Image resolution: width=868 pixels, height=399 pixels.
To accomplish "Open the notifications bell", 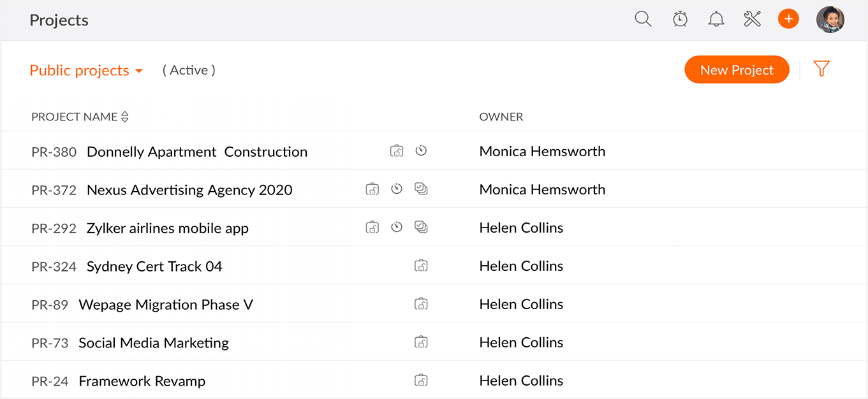I will click(716, 19).
